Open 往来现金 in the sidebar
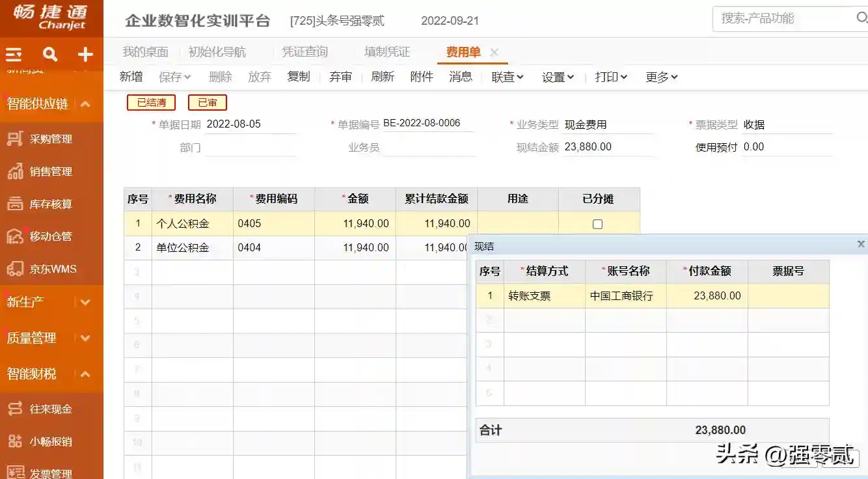868x479 pixels. point(50,409)
